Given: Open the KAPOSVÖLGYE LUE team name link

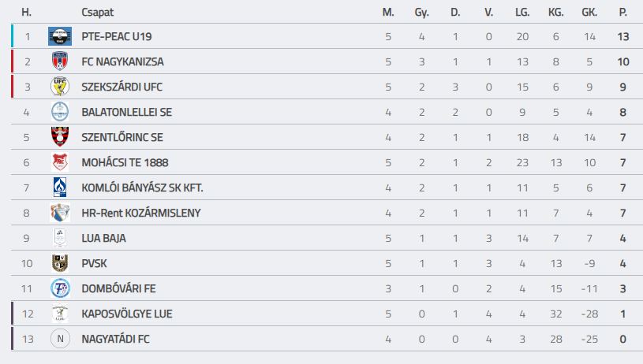Looking at the screenshot, I should click(126, 314).
